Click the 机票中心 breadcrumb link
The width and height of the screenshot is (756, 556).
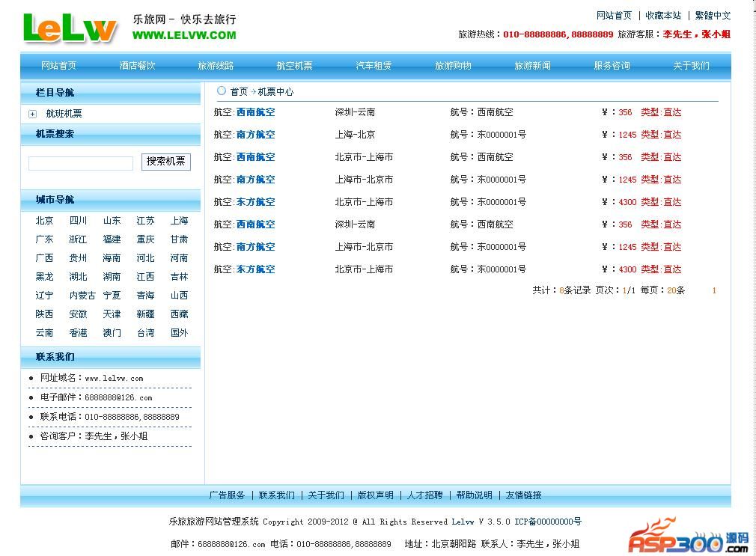tap(275, 92)
